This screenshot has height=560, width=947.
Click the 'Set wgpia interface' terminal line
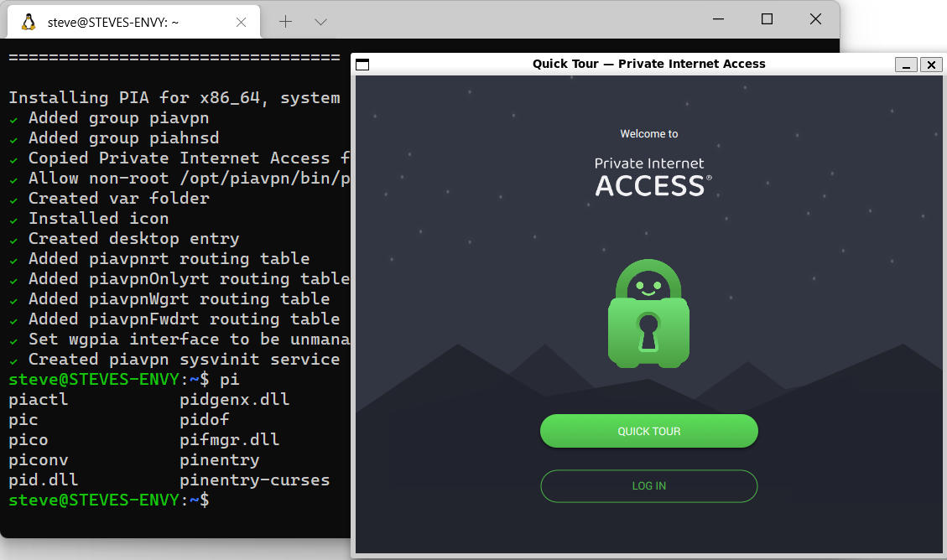pos(180,340)
